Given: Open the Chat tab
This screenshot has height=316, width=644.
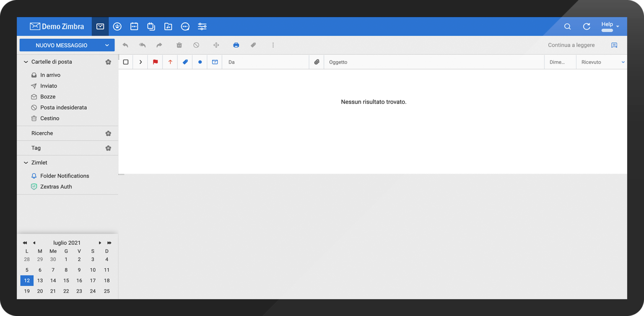Looking at the screenshot, I should tap(185, 26).
